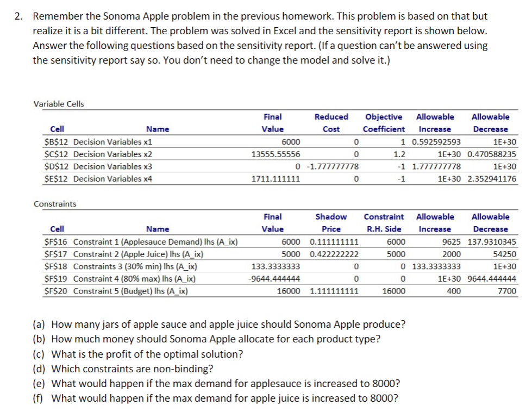Viewport: 532px width, 412px height.
Task: Click the Objective Coefficient column header
Action: (384, 122)
